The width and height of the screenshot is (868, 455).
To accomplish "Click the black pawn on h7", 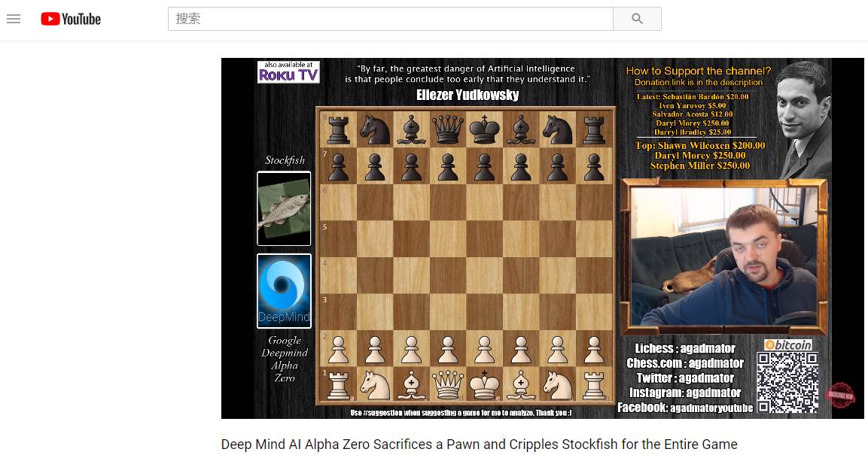I will point(594,167).
